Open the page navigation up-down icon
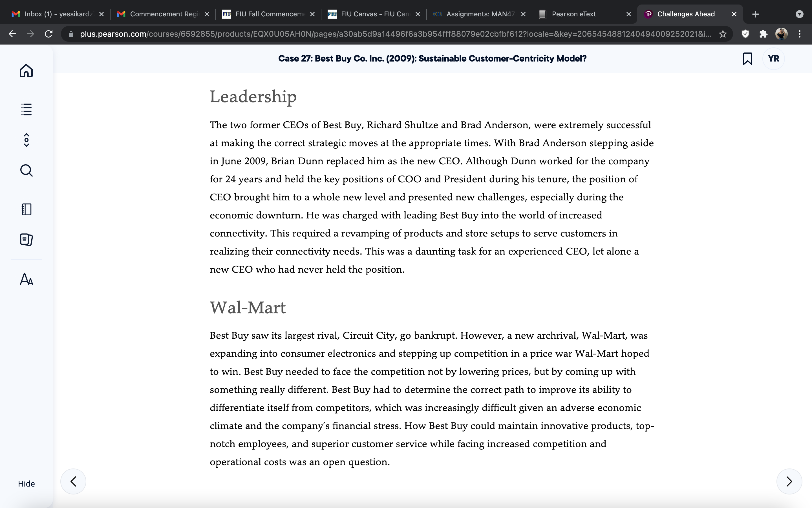This screenshot has width=812, height=508. [x=27, y=140]
